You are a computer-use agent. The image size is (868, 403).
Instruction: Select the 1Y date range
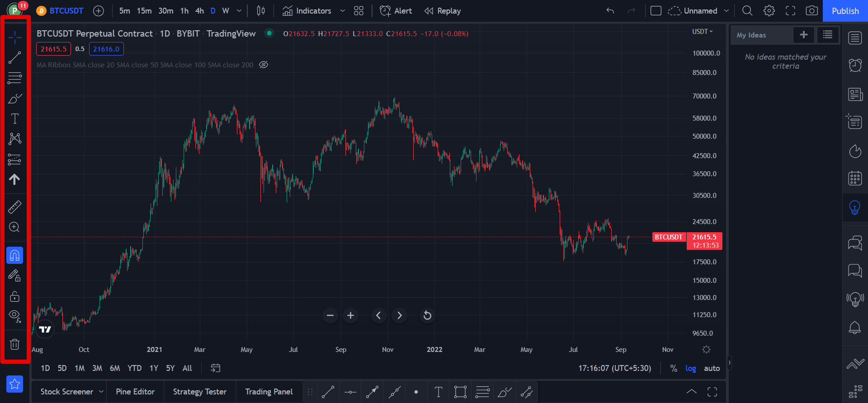click(x=154, y=368)
